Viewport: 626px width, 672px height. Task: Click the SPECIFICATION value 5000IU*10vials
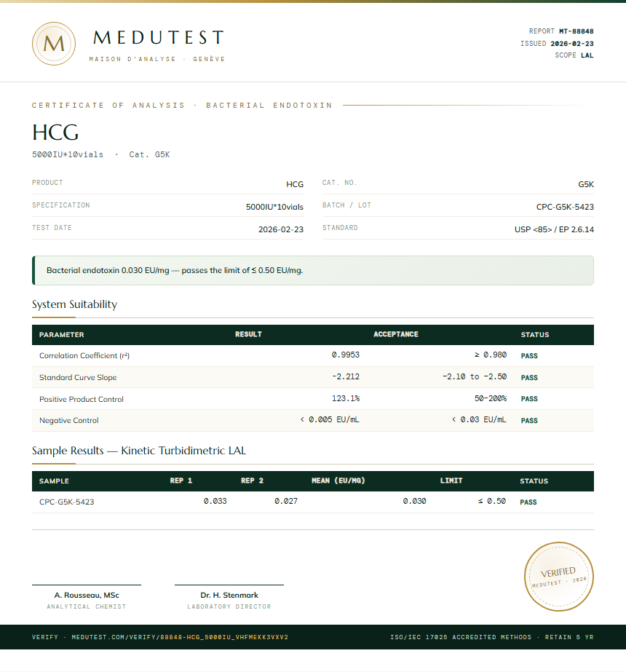pyautogui.click(x=274, y=207)
